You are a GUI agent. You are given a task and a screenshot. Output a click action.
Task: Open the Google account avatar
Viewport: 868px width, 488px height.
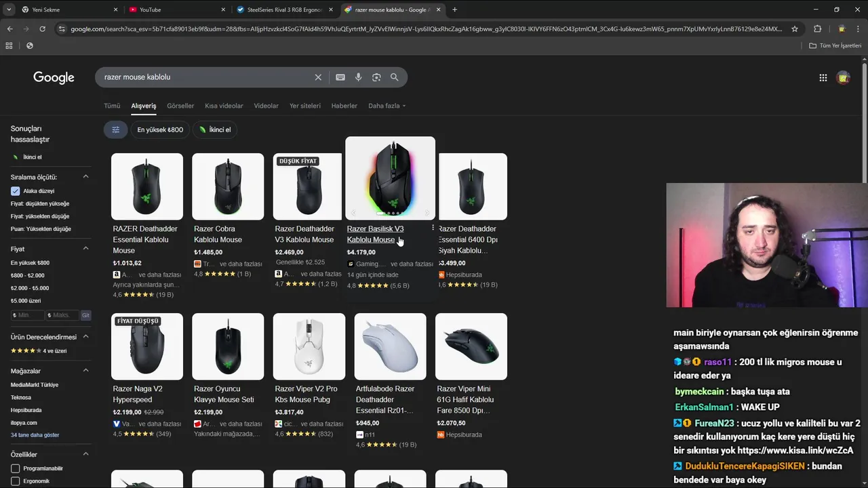[844, 78]
